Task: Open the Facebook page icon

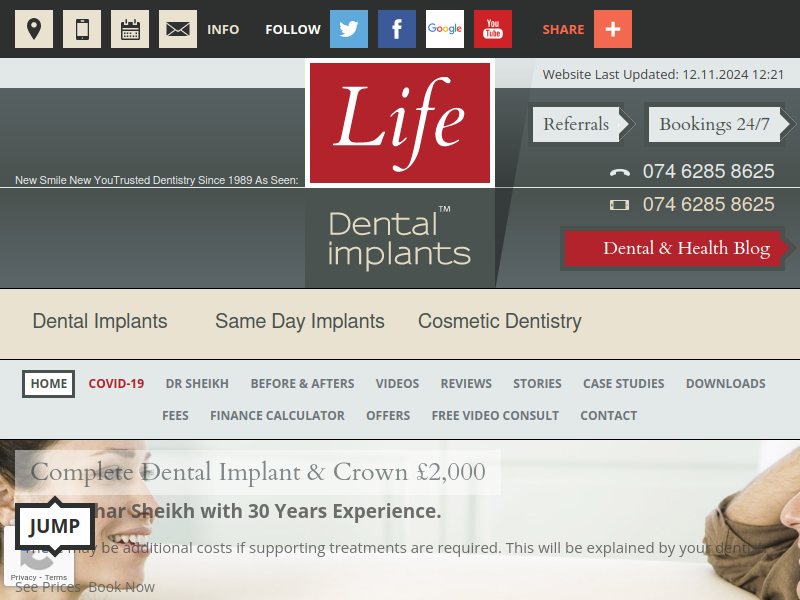Action: 397,29
